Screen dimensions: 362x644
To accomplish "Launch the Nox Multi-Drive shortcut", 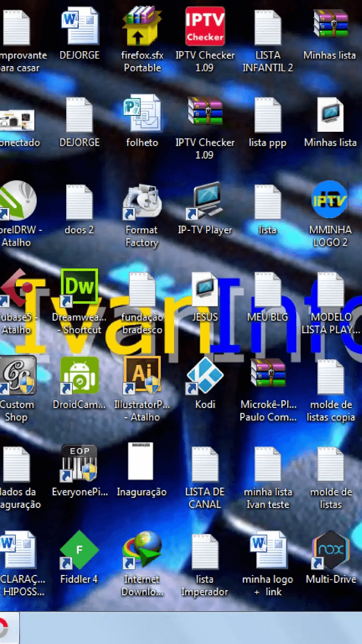I will coord(330,550).
